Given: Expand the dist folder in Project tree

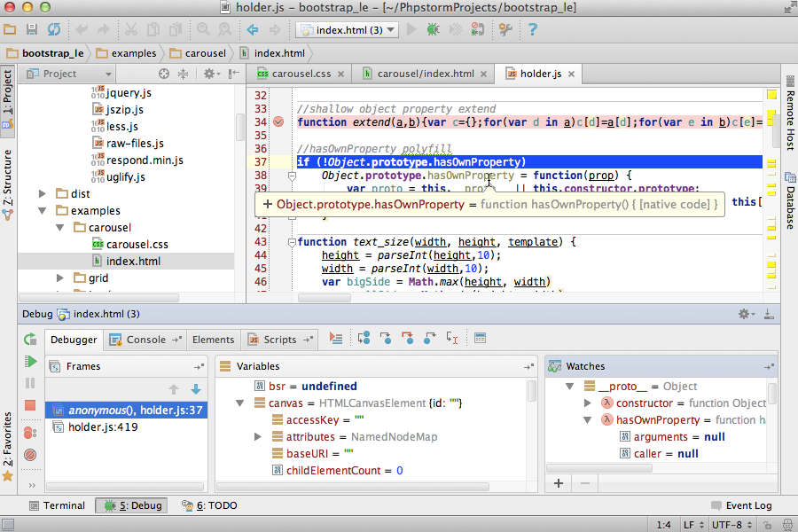Looking at the screenshot, I should click(41, 193).
